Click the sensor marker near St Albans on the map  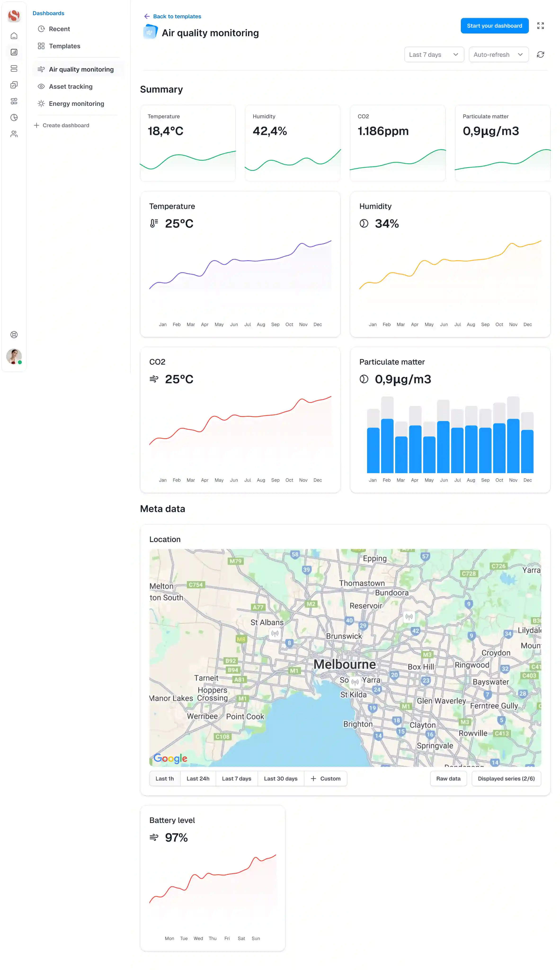(x=275, y=633)
